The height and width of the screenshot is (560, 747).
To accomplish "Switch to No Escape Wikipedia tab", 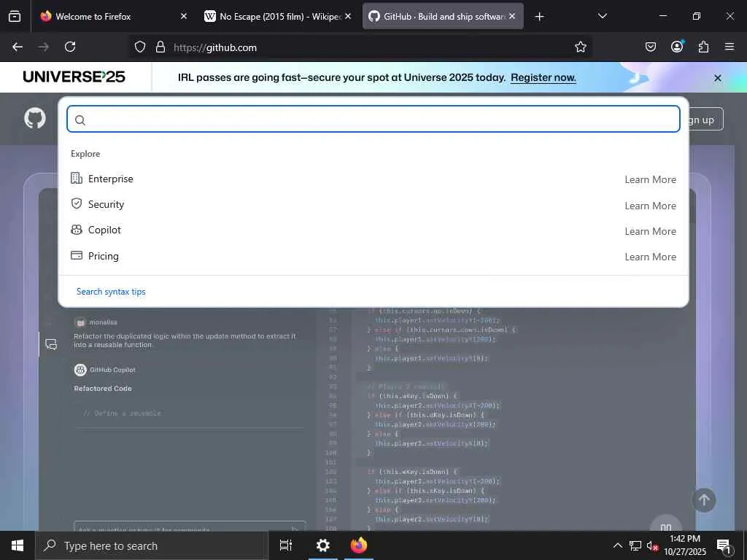I will [x=278, y=16].
